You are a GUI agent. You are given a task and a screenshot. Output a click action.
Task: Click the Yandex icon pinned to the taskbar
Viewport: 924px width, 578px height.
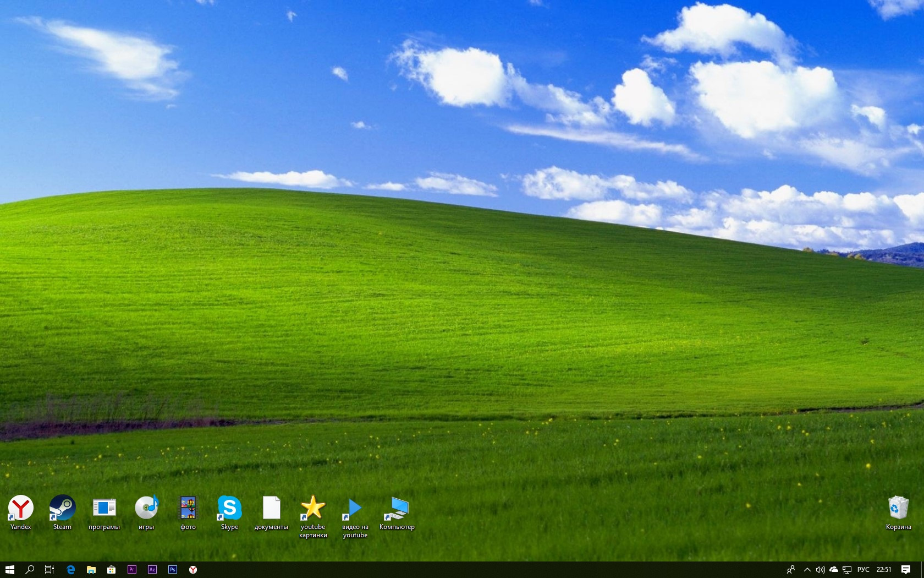point(193,570)
